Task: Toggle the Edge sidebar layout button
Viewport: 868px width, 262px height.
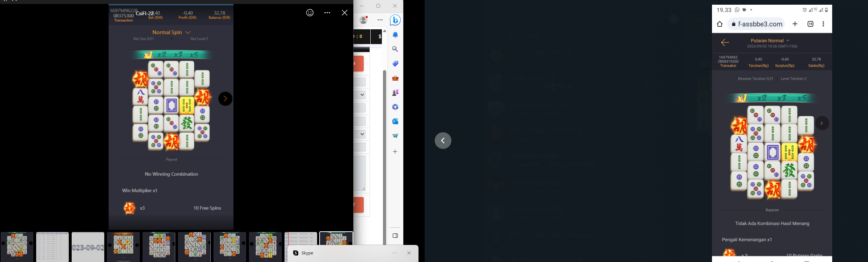Action: click(x=395, y=236)
